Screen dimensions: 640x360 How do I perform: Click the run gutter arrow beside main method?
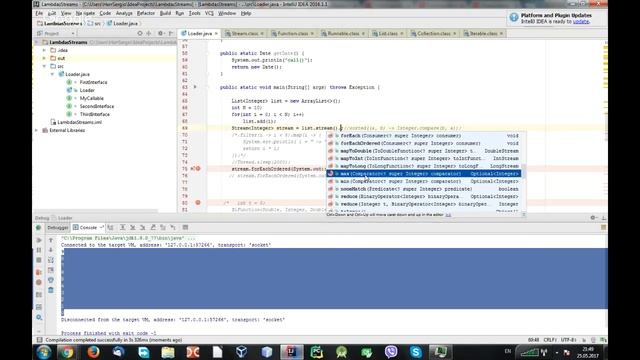195,87
